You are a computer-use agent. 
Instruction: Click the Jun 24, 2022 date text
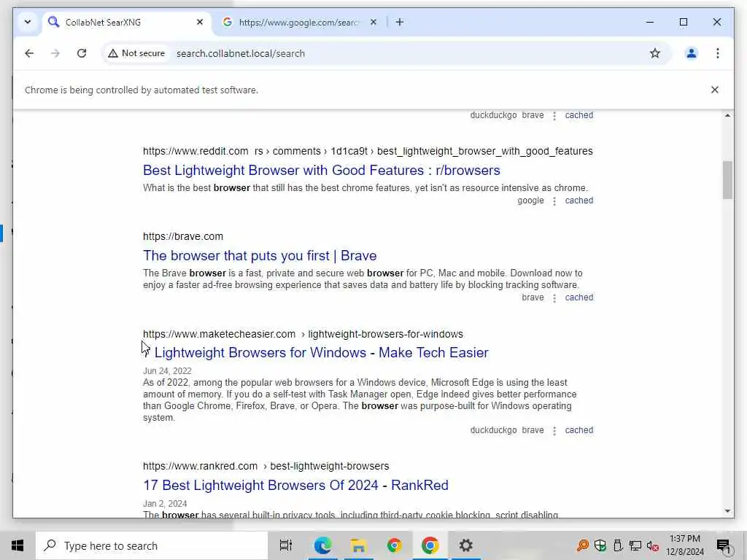(x=167, y=371)
